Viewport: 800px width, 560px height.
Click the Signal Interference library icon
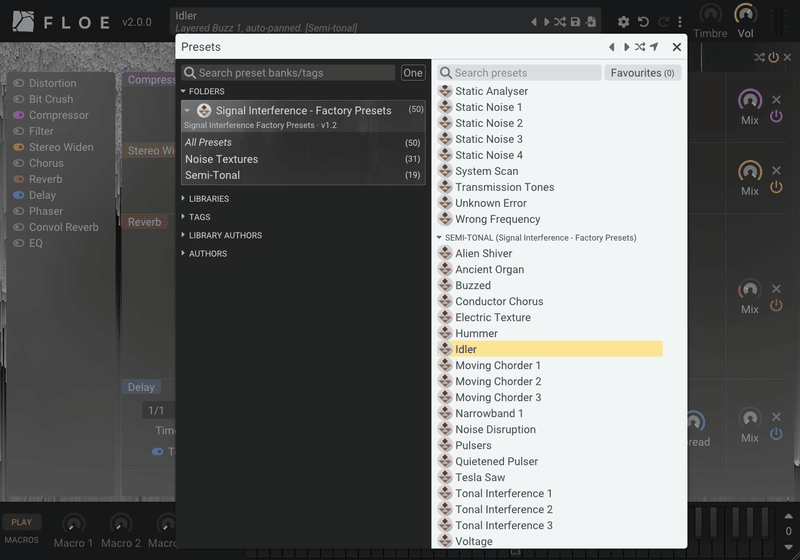(x=204, y=110)
